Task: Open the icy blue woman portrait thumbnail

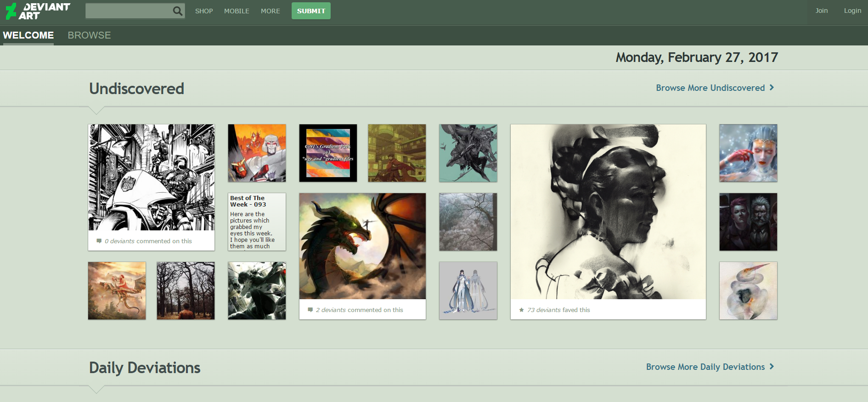Action: point(748,153)
